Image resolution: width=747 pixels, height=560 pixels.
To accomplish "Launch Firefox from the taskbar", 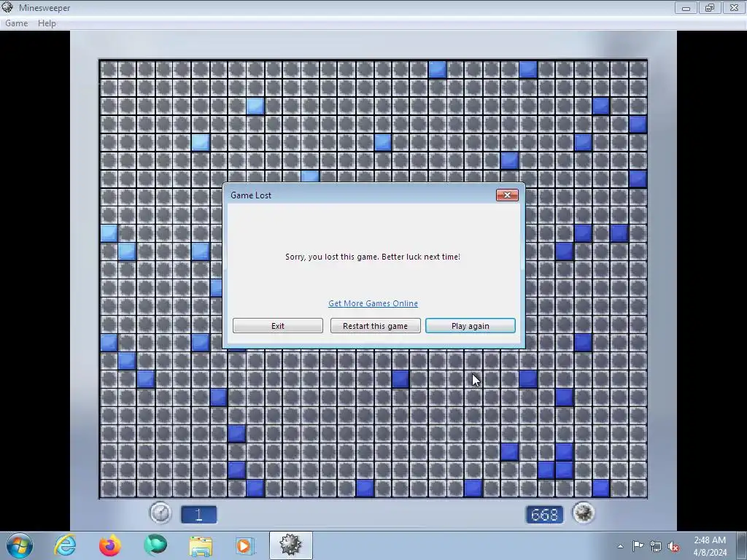I will 110,545.
